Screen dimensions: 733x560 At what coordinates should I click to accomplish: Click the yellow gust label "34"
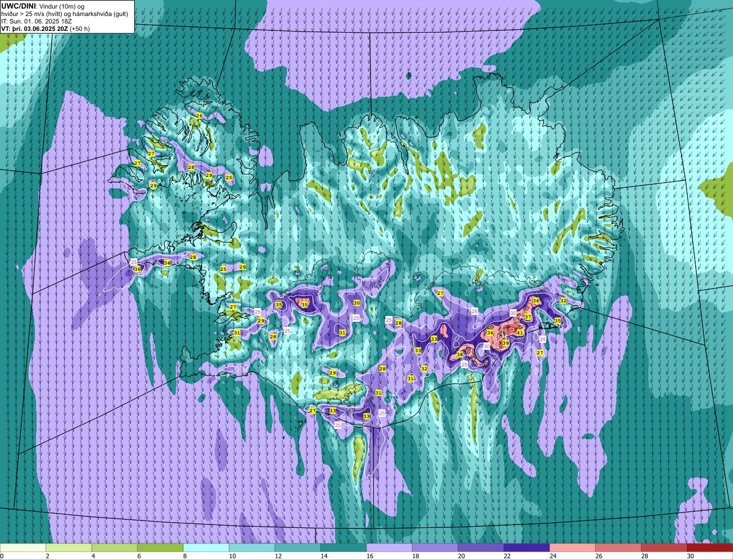167,263
